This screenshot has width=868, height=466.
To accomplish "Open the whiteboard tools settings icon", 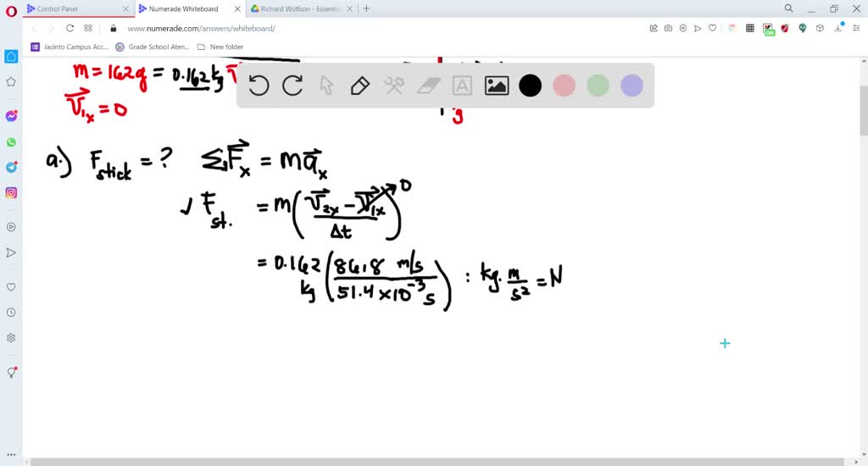I will coord(394,86).
